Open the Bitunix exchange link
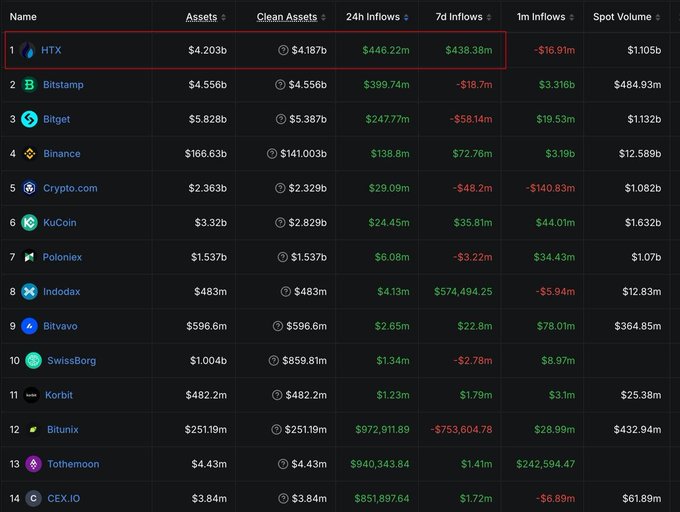680x512 pixels. (x=63, y=430)
